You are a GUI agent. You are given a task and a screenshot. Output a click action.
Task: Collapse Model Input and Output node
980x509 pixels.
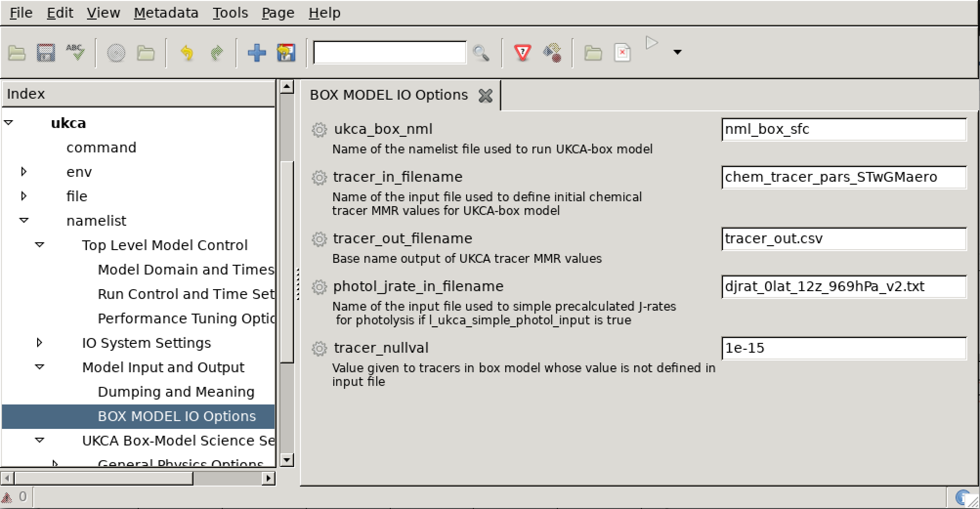pos(40,367)
